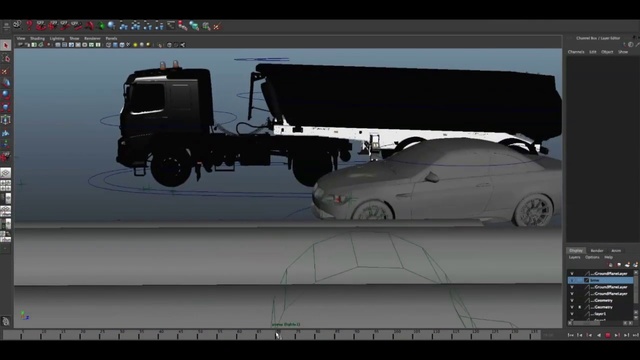The height and width of the screenshot is (360, 640).
Task: Step back one frame
Action: [580, 335]
